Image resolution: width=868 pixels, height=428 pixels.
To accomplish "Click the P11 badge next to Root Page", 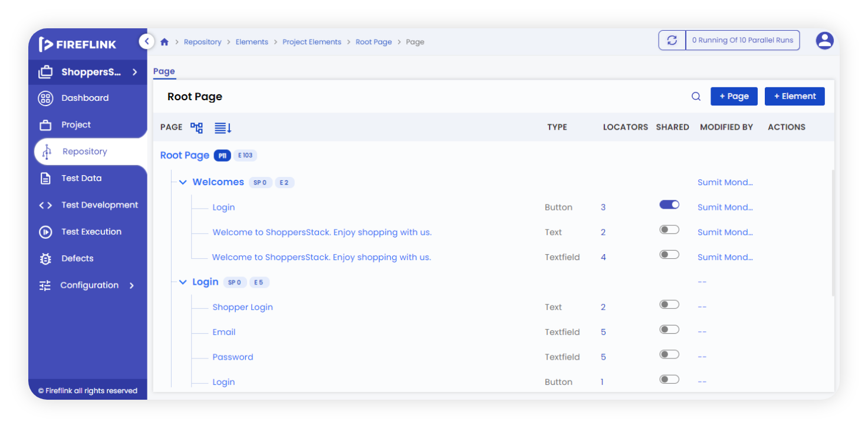I will click(x=222, y=156).
